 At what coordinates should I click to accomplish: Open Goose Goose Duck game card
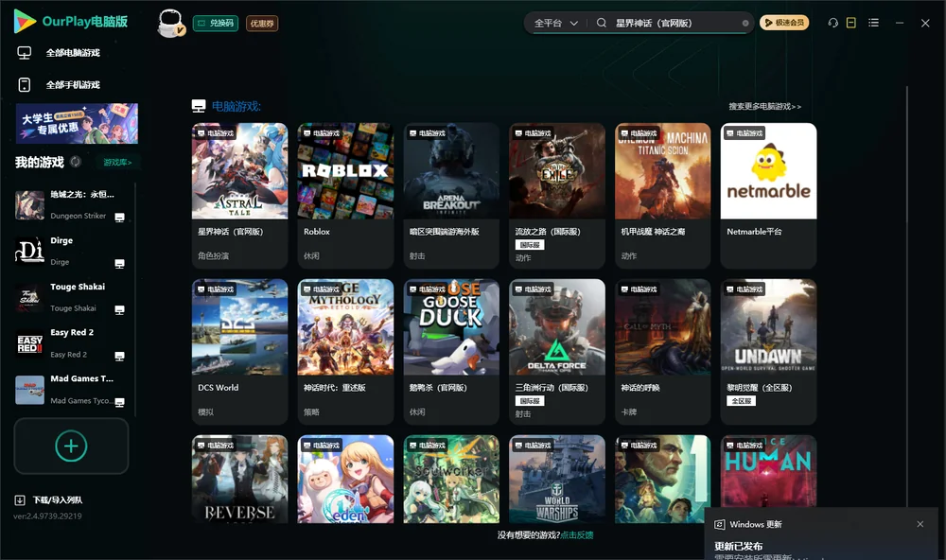pos(451,352)
